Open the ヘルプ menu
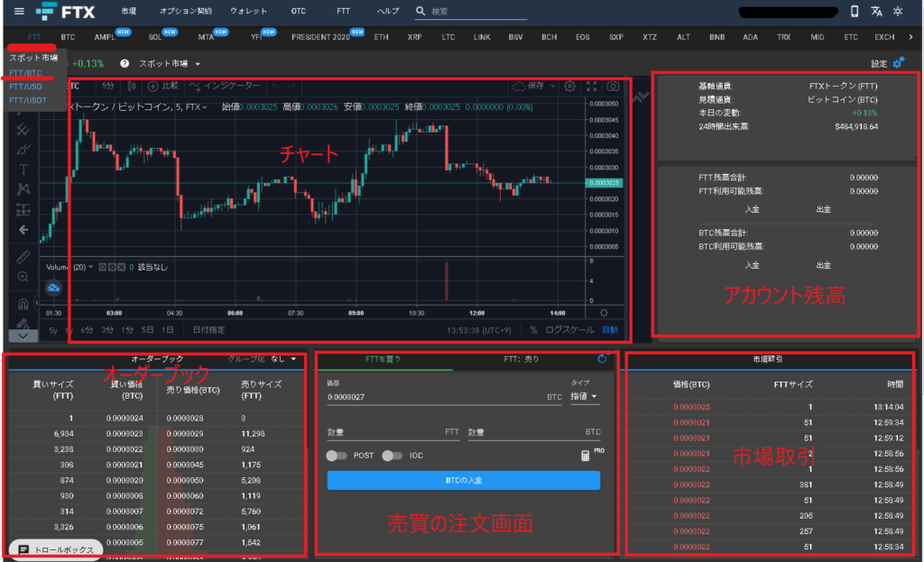924x562 pixels. point(388,11)
